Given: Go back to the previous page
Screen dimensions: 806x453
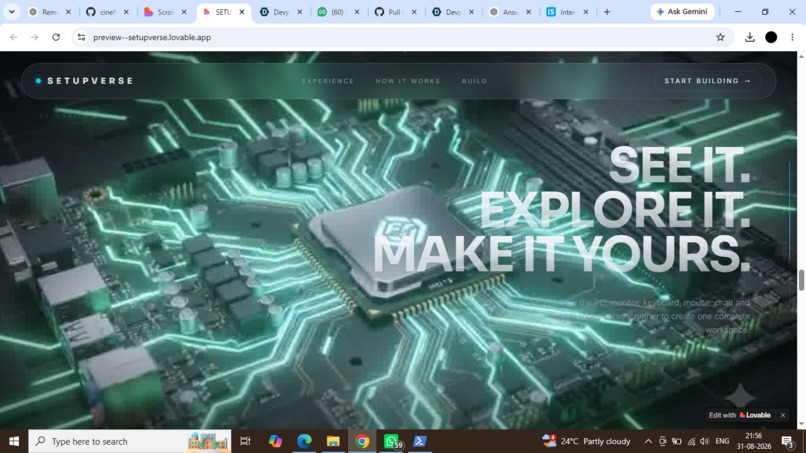Looking at the screenshot, I should (14, 37).
